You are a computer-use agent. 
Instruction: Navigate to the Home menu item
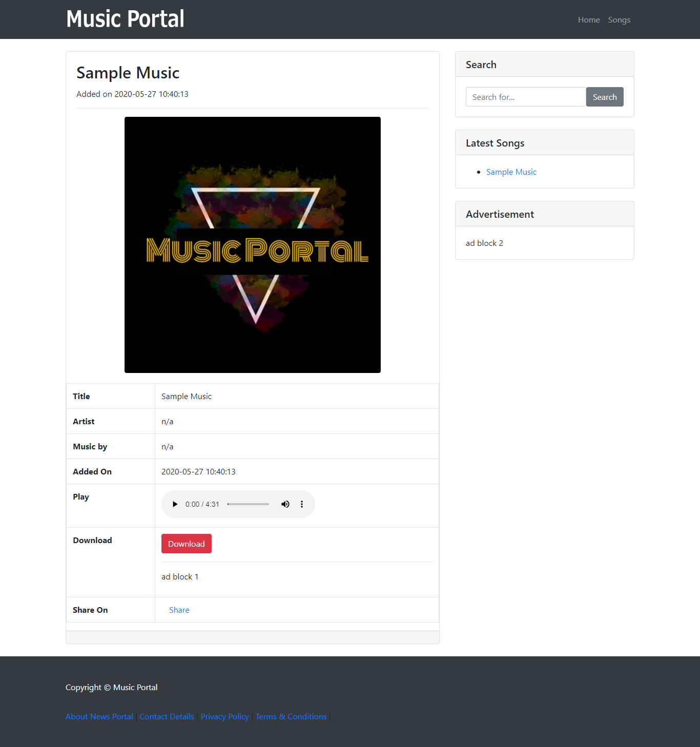point(588,19)
